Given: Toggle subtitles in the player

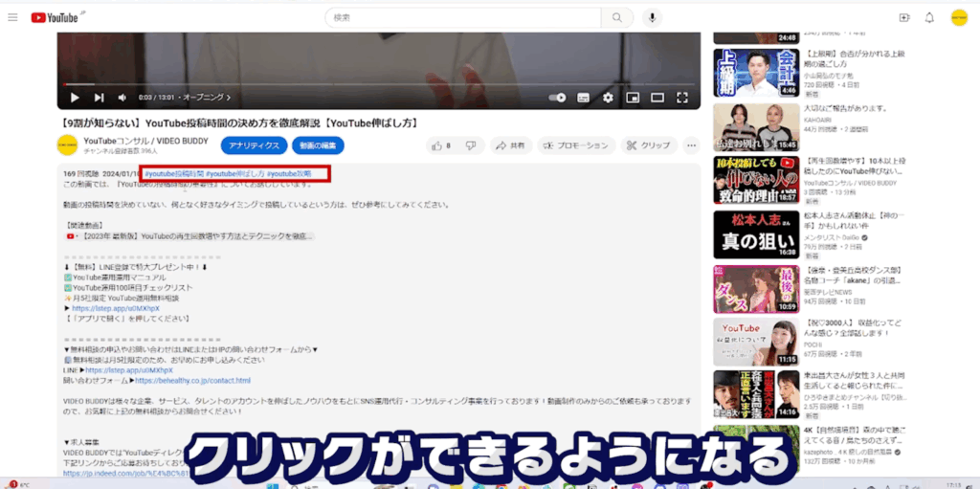Looking at the screenshot, I should (x=583, y=98).
